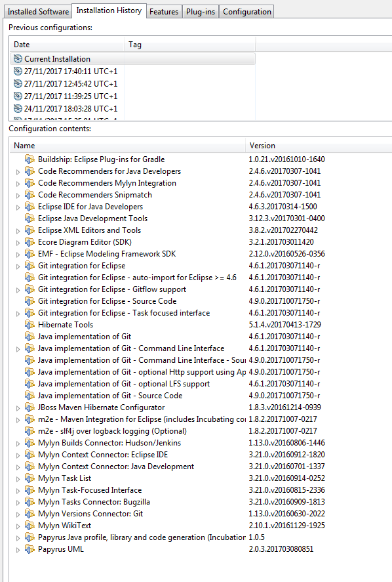Click icon for Java Git - Source Code
This screenshot has width=392, height=582.
29,395
